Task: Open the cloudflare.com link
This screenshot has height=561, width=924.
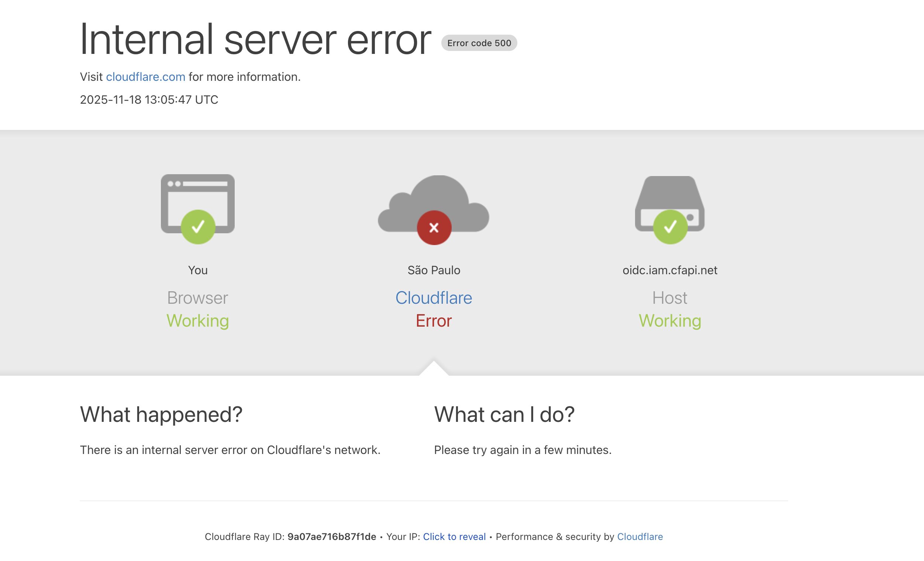Action: pos(145,77)
